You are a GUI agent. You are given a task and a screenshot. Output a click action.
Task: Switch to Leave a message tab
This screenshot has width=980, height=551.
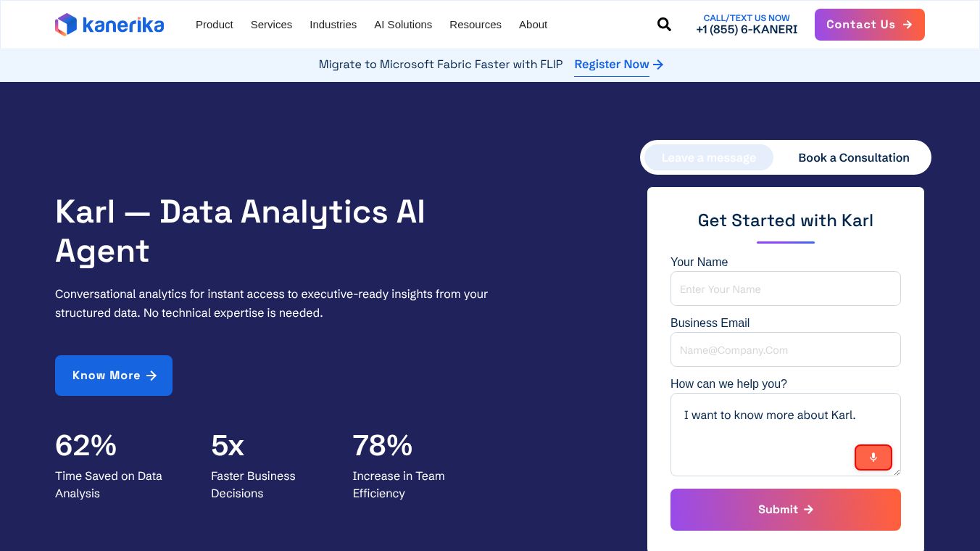coord(709,157)
